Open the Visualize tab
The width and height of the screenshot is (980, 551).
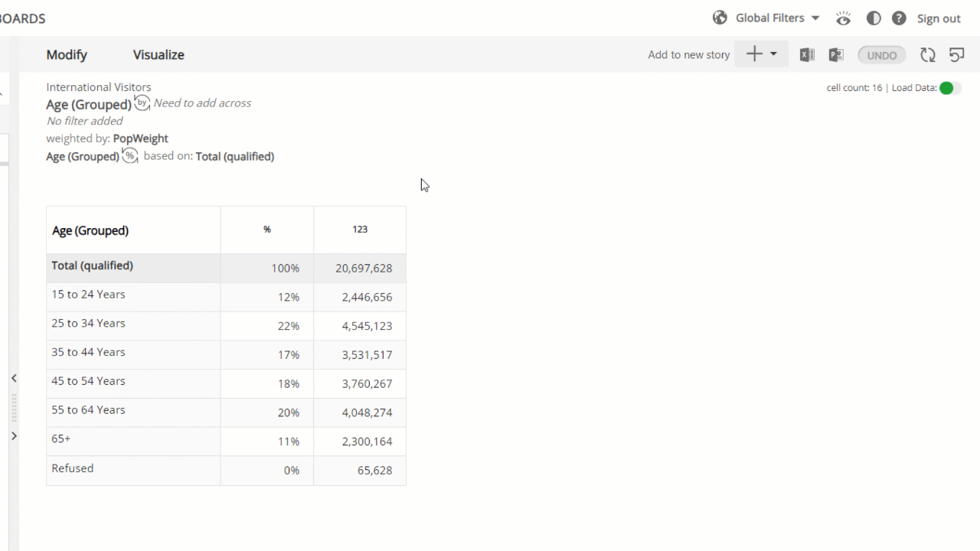coord(158,54)
